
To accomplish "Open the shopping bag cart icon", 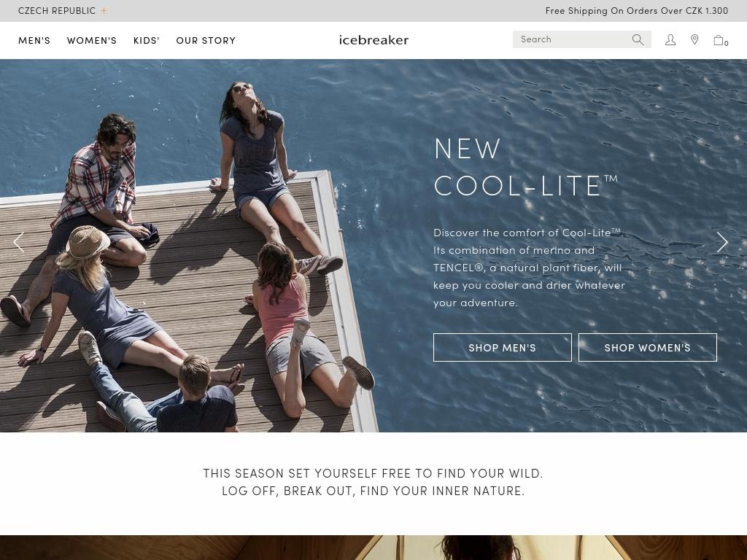I will (x=720, y=41).
